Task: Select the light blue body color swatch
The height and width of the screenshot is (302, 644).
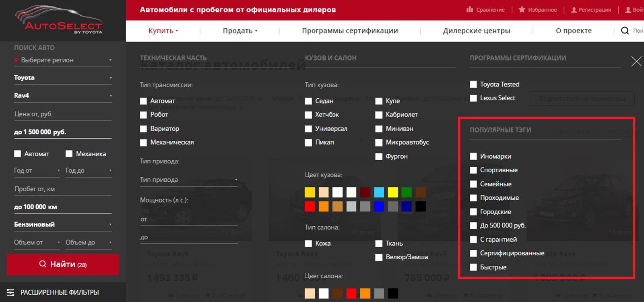Action: click(379, 192)
